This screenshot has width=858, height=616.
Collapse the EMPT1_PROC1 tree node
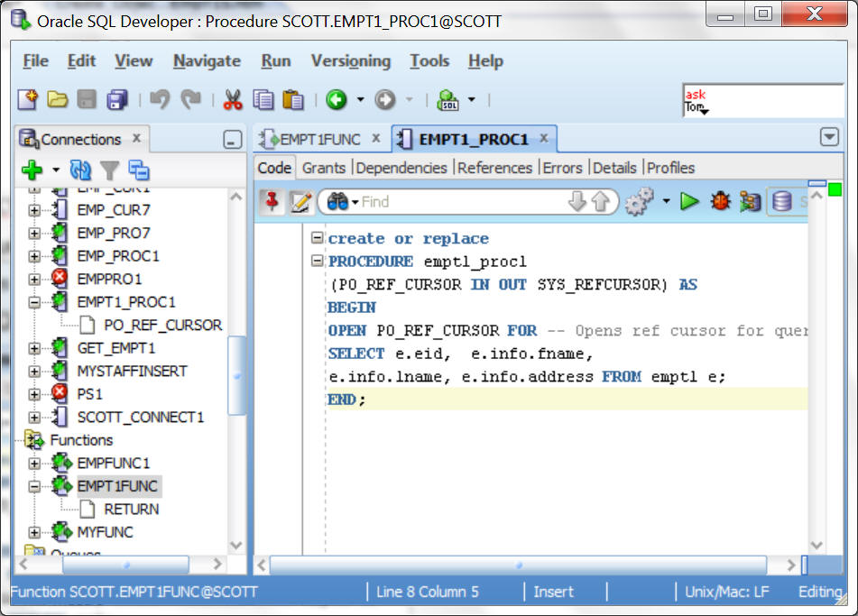point(34,302)
